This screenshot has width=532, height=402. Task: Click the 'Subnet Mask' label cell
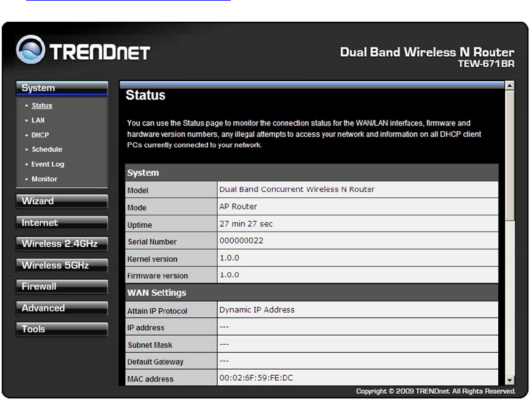pyautogui.click(x=171, y=345)
